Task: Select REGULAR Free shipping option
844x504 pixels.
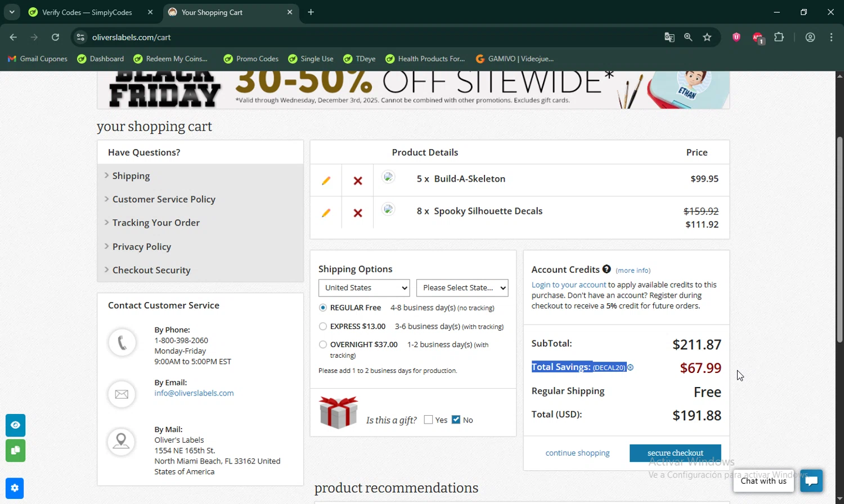Action: [x=323, y=308]
